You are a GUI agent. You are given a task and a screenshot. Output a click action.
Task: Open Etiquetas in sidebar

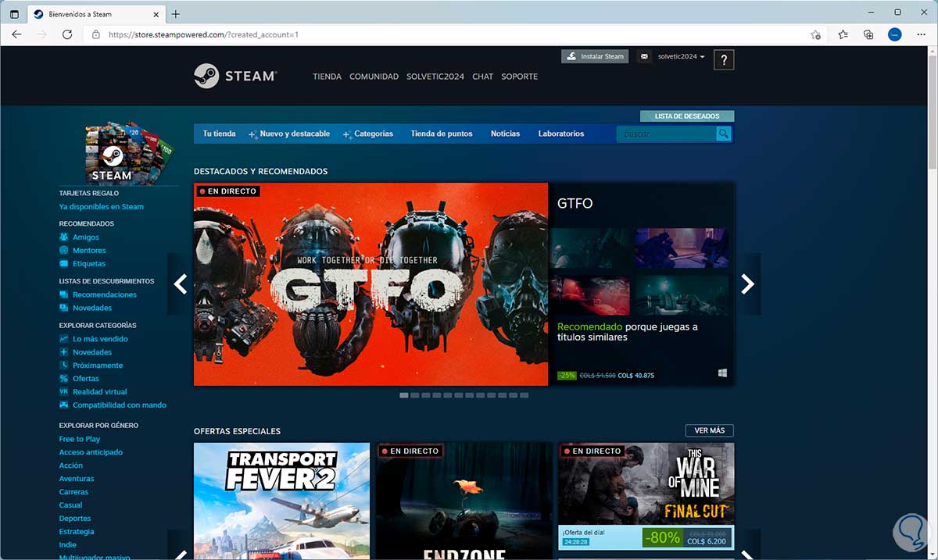click(88, 264)
